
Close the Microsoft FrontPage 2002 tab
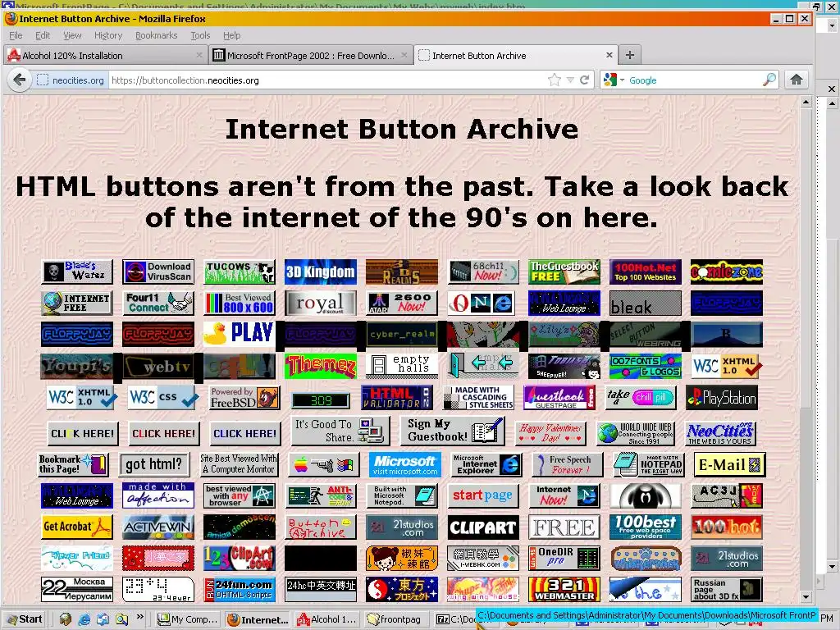pyautogui.click(x=404, y=55)
